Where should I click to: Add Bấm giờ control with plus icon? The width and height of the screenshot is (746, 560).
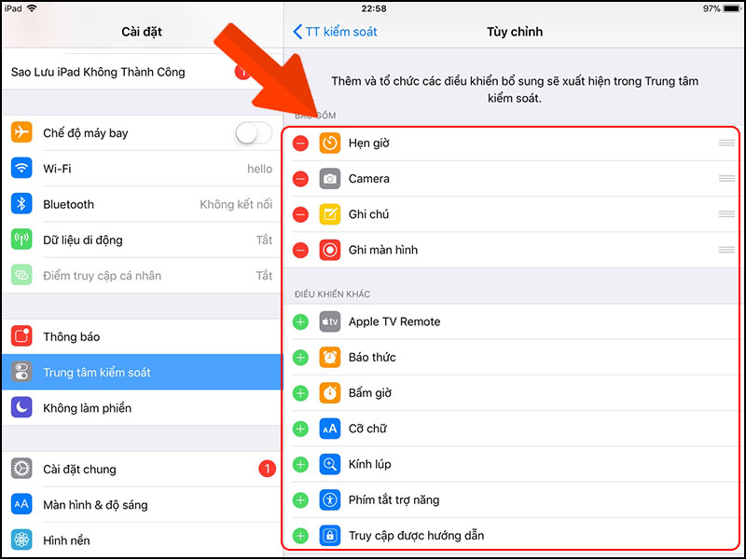[x=300, y=393]
